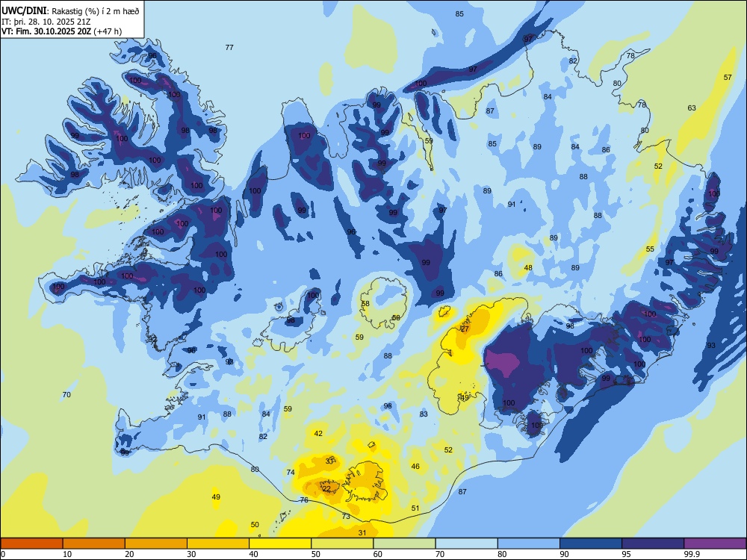747x560 pixels.
Task: Click the legend tick label 99.9
Action: 691,554
